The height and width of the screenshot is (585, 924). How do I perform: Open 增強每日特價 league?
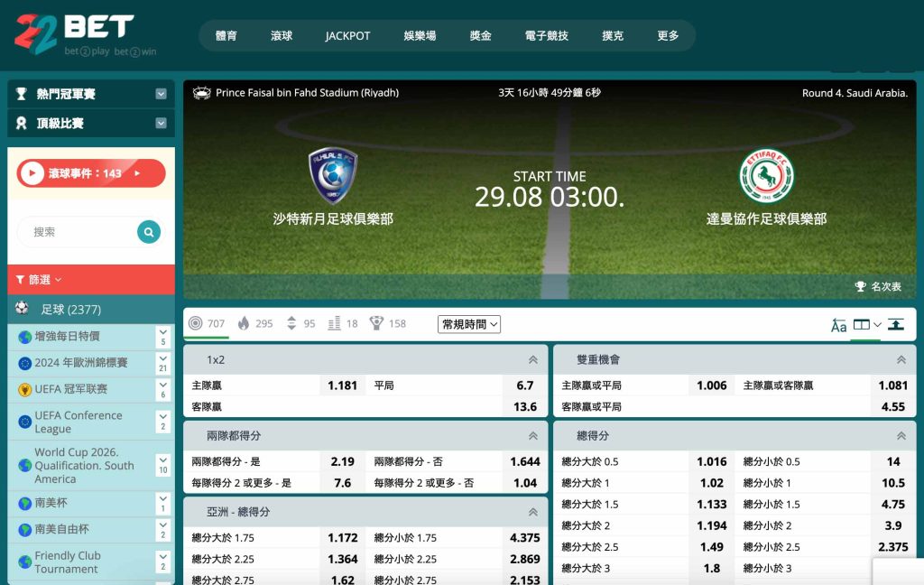[67, 336]
